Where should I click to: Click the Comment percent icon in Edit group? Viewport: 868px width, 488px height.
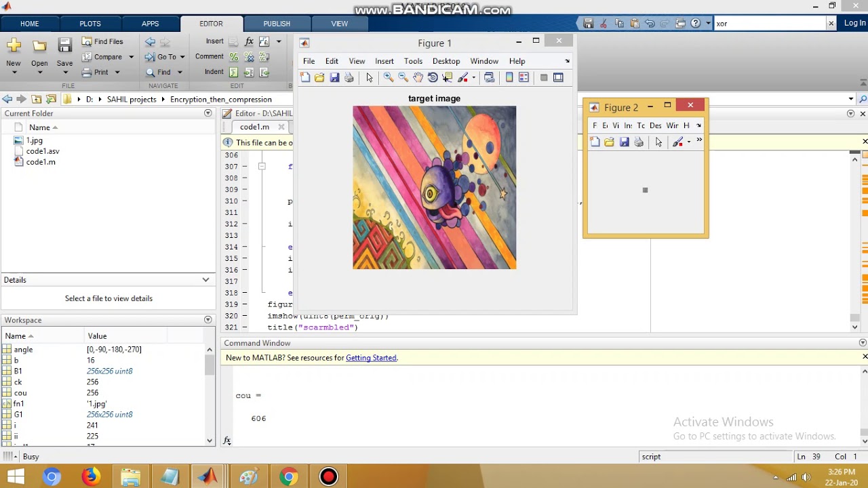tap(234, 58)
